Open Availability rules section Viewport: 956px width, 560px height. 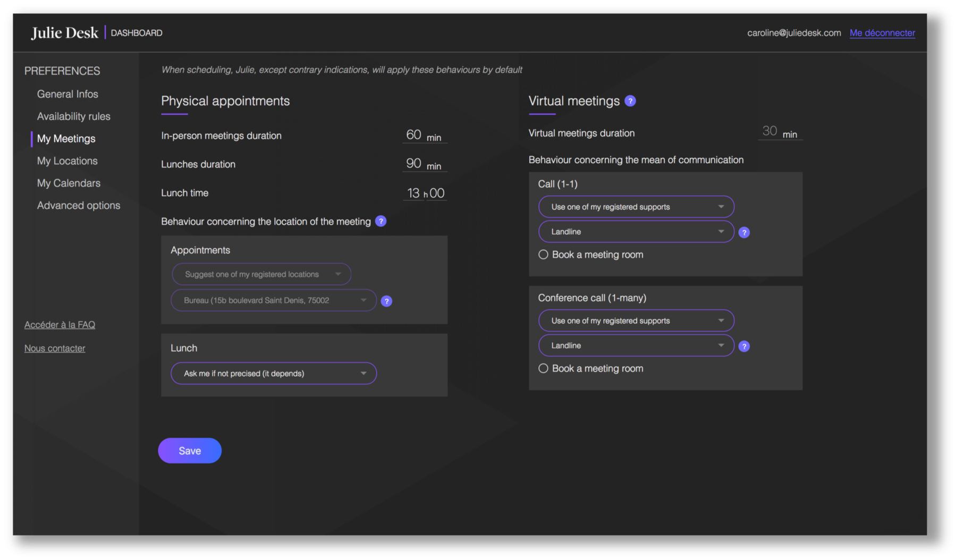74,116
